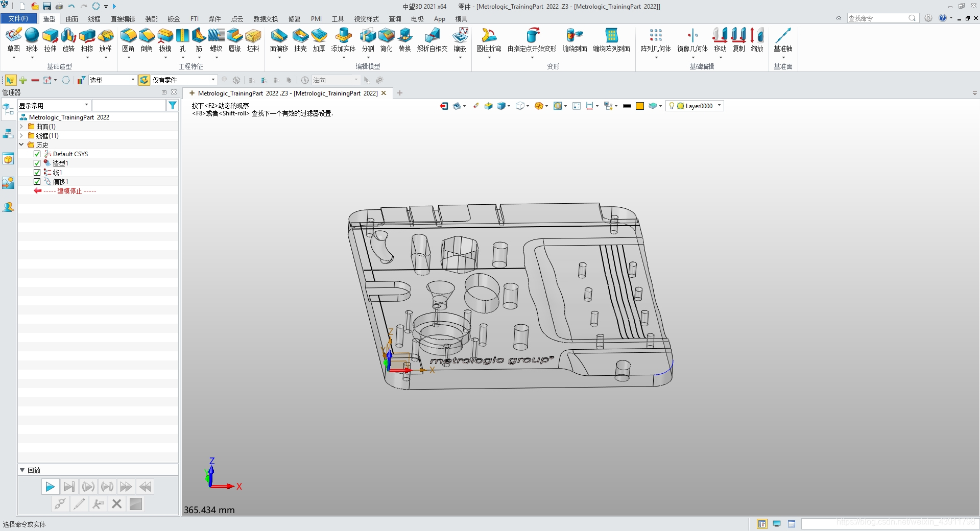Pick the black line color swatch

coord(627,106)
